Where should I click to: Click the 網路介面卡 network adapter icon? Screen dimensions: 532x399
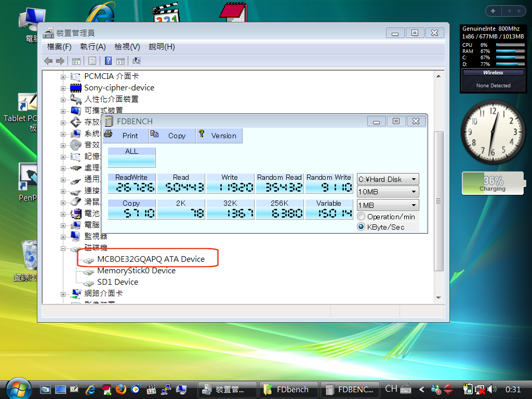click(76, 294)
